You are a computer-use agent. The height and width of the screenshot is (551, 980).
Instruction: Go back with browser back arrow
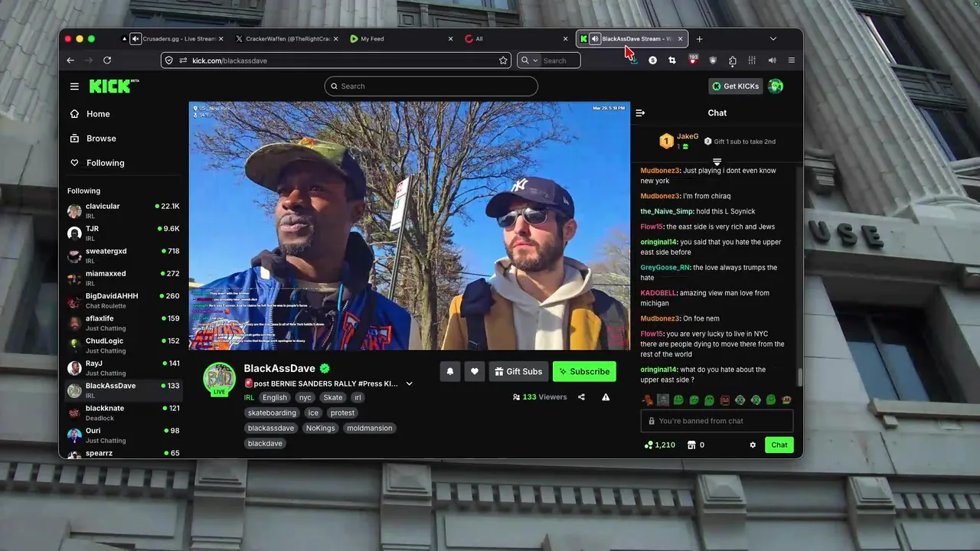[x=70, y=60]
